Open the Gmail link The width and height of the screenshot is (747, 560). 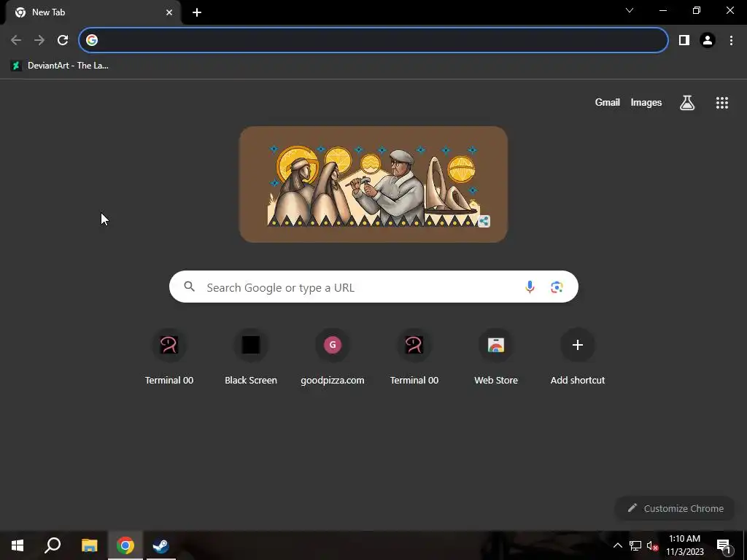point(607,102)
